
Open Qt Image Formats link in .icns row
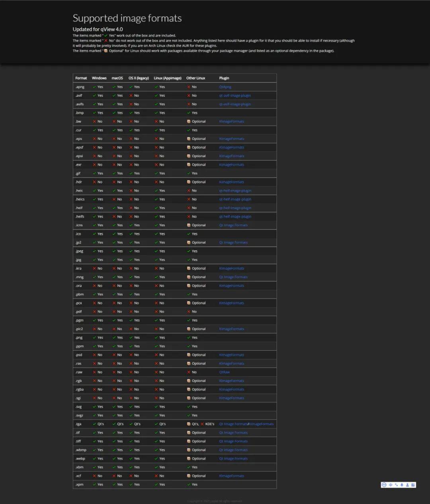[233, 225]
